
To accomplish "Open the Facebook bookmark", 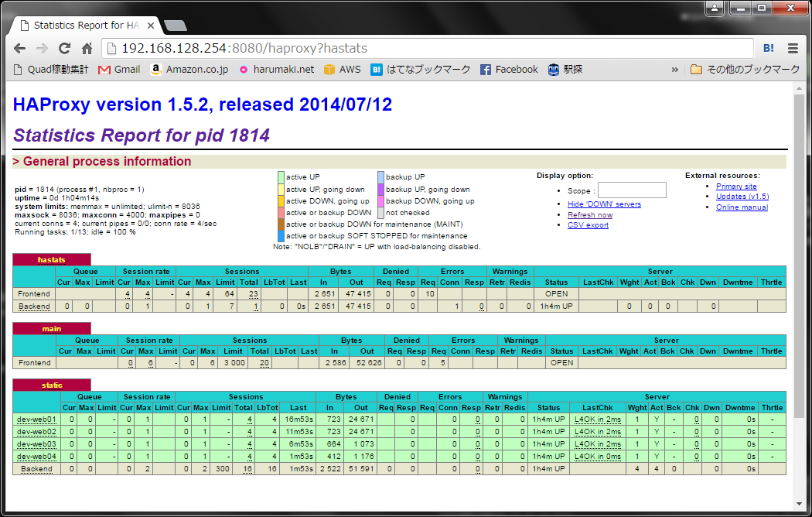I will [x=509, y=69].
